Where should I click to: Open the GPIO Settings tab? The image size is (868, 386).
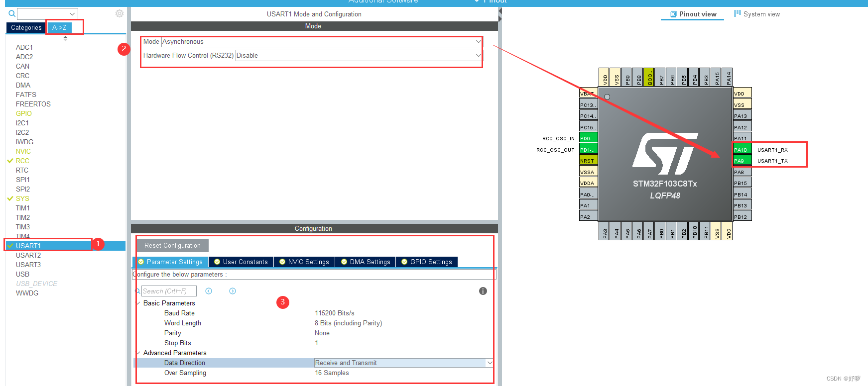click(427, 262)
